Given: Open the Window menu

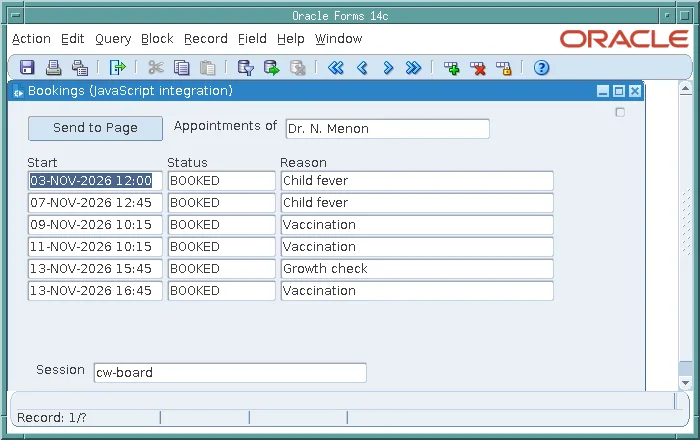Looking at the screenshot, I should pyautogui.click(x=338, y=39).
